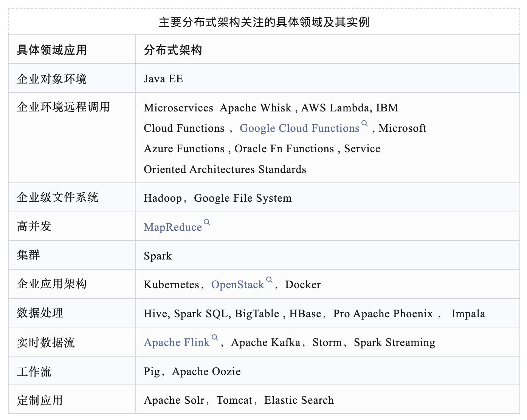Viewport: 527px width, 420px height.
Task: Click the text Hive
Action: [x=156, y=314]
